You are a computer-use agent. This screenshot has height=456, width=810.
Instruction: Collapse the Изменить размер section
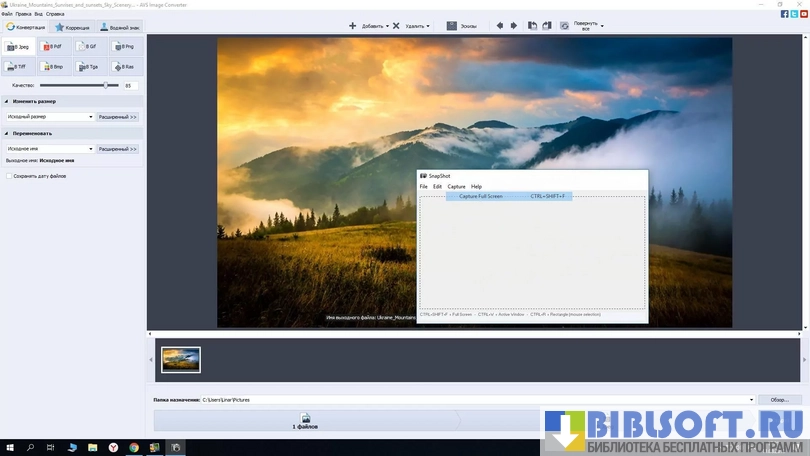[8, 101]
